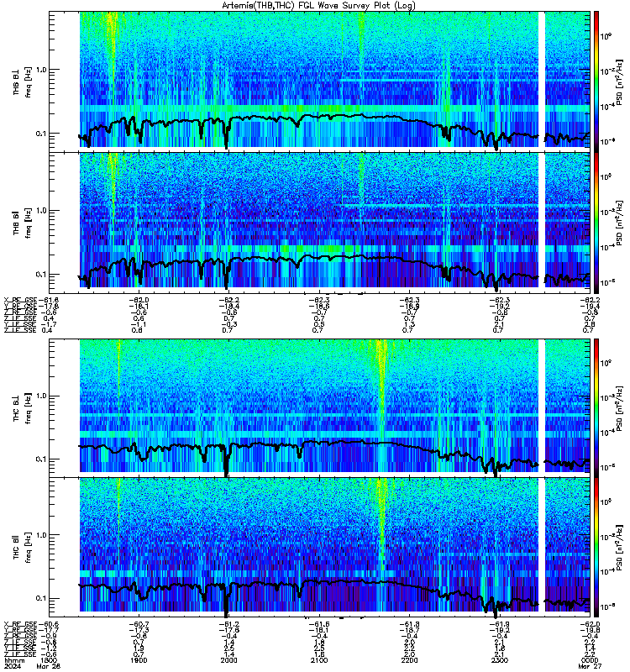630x672 pixels.
Task: Click the -61.6 X_RE_GSE value under THC panels
Action: click(x=320, y=624)
